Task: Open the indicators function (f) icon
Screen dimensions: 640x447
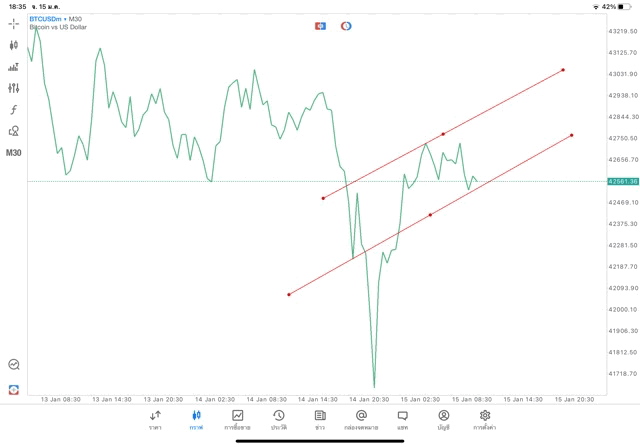Action: (14, 109)
